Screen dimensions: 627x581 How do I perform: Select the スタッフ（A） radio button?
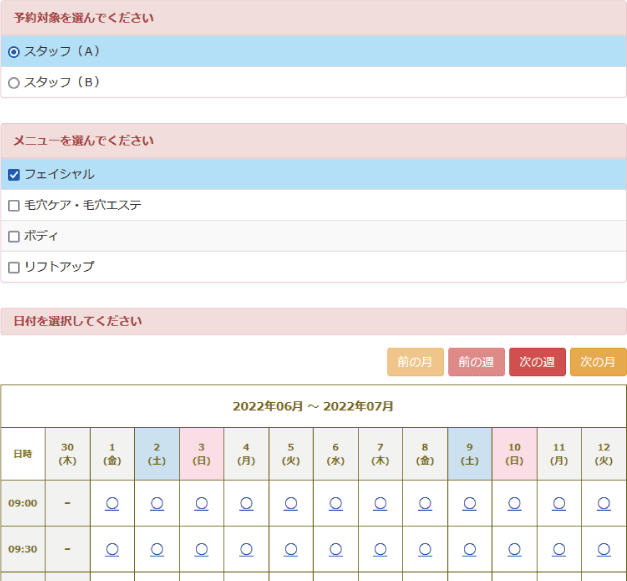point(14,52)
